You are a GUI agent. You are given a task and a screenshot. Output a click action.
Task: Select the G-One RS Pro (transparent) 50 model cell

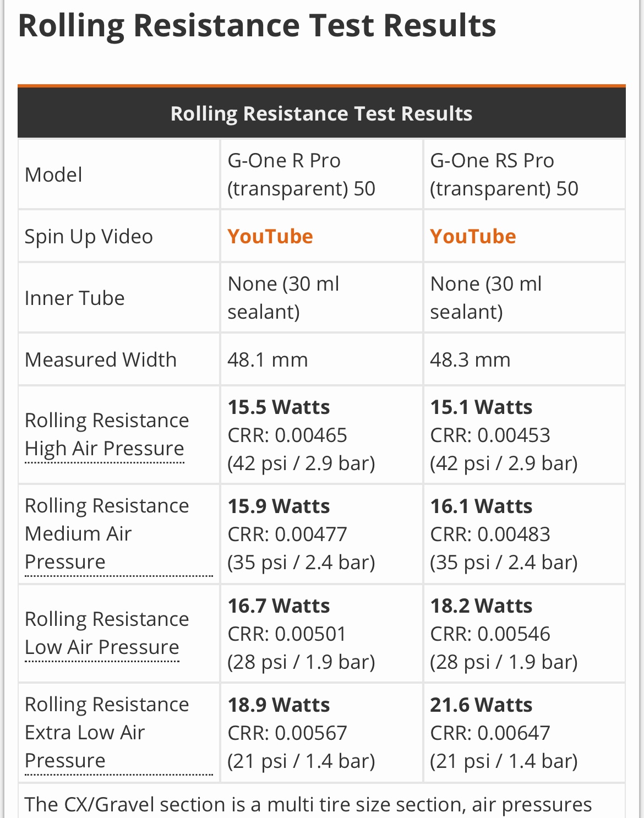click(504, 174)
